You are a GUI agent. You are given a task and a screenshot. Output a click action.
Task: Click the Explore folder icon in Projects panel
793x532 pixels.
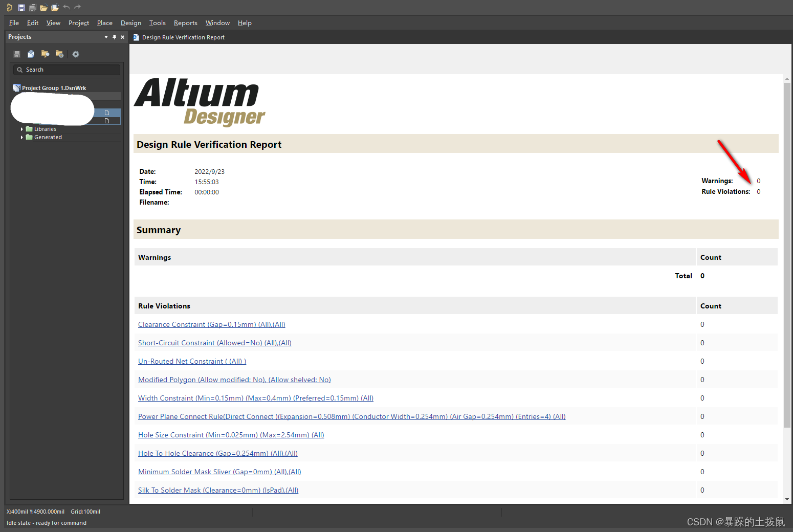pos(45,54)
